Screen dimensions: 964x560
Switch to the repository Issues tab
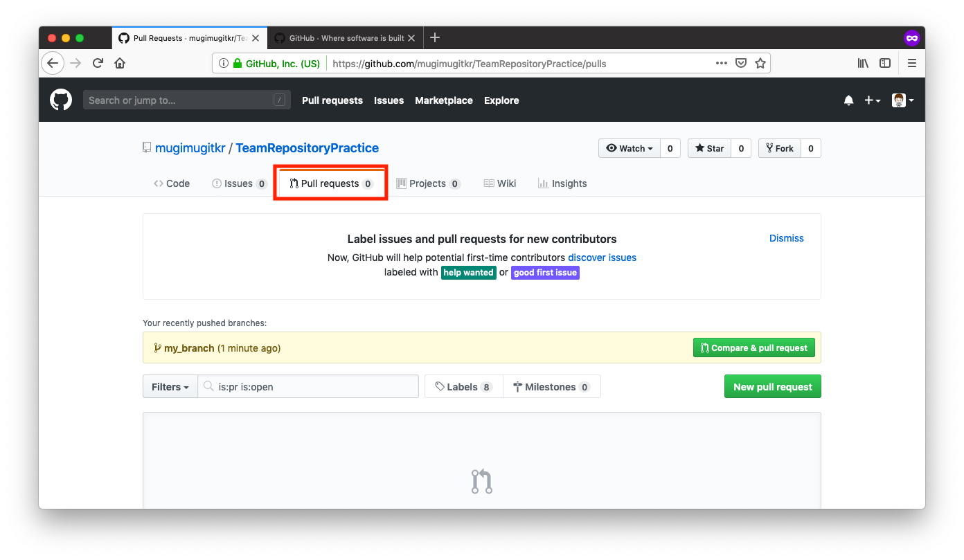coord(240,183)
